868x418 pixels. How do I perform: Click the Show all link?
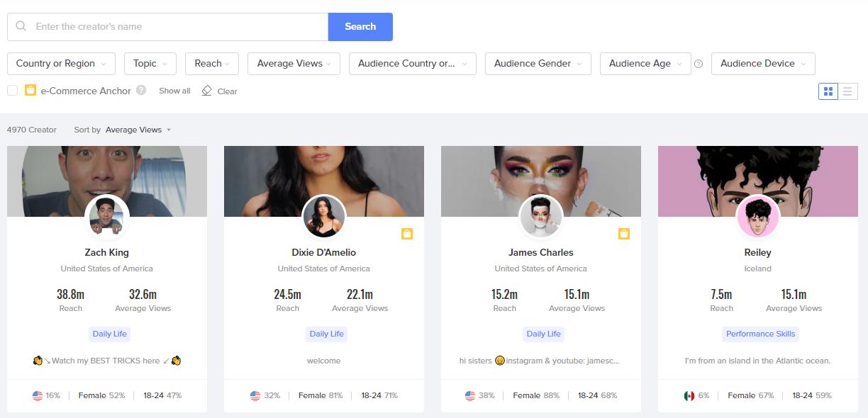coord(174,91)
